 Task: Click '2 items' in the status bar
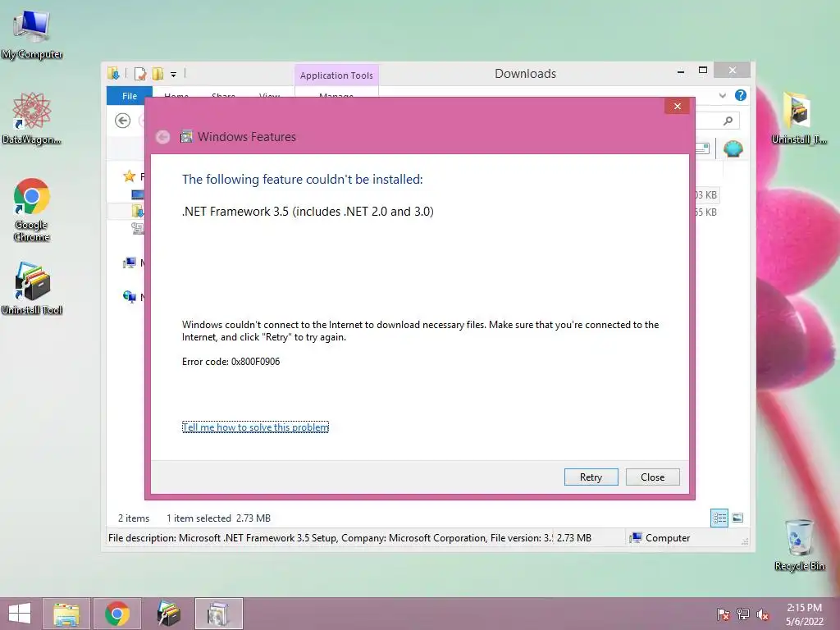pos(134,518)
